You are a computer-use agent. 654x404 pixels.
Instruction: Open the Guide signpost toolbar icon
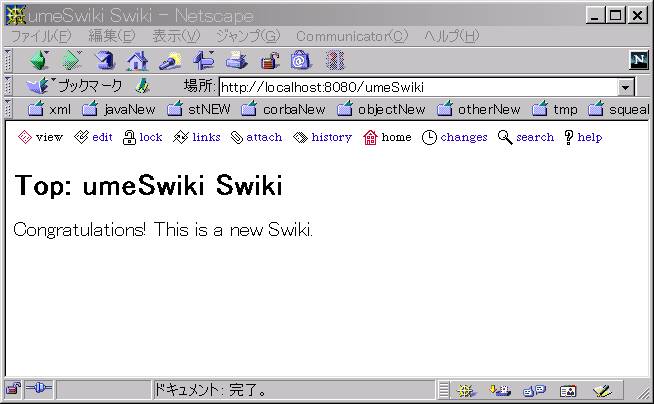coord(204,60)
